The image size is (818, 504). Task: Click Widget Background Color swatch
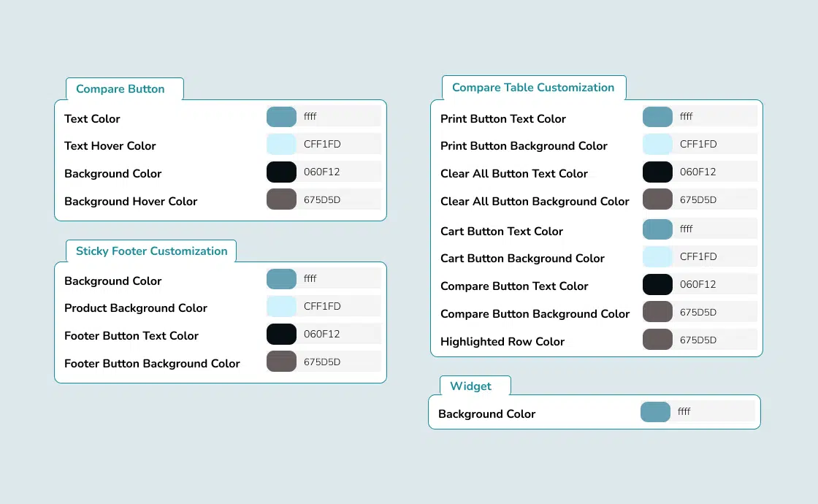[655, 412]
